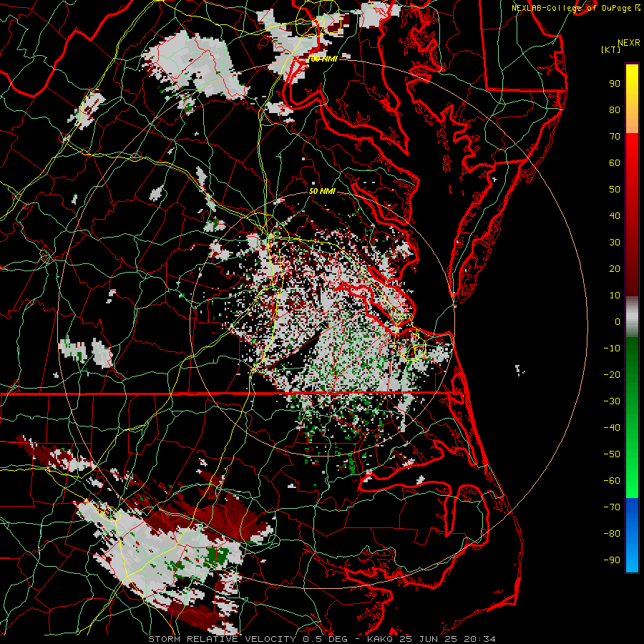
Task: Click the positive 30 knot scale label
Action: coord(615,243)
